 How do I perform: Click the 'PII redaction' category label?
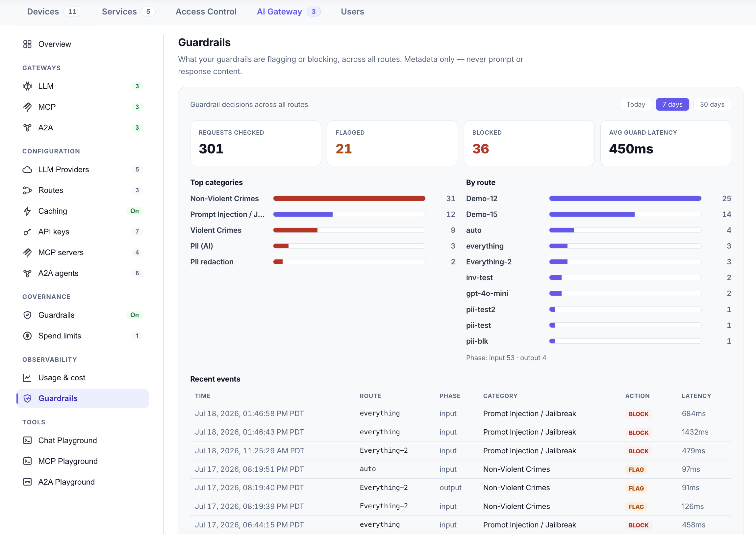pyautogui.click(x=212, y=262)
